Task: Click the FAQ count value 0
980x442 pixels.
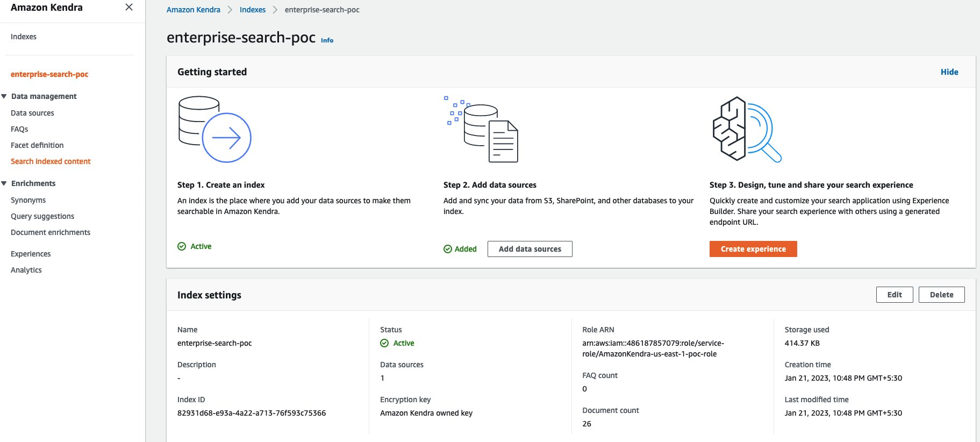Action: pos(584,389)
